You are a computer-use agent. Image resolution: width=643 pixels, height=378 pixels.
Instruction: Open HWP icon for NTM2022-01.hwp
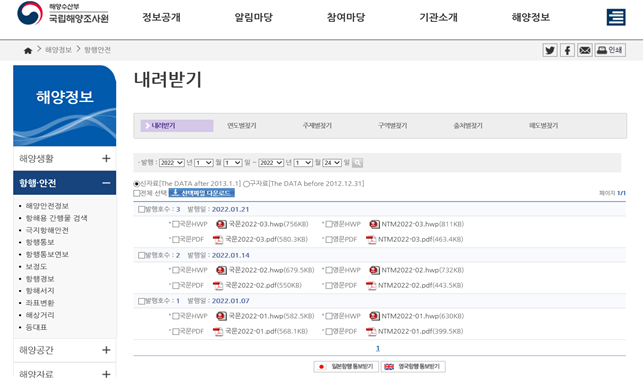374,316
